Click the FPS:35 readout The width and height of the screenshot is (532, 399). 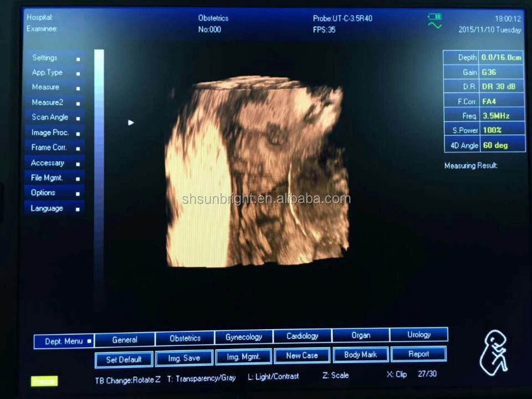pyautogui.click(x=324, y=30)
